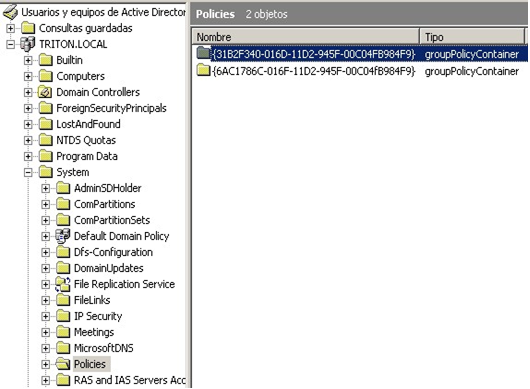The image size is (530, 389).
Task: Click the IP Security folder icon
Action: point(63,316)
